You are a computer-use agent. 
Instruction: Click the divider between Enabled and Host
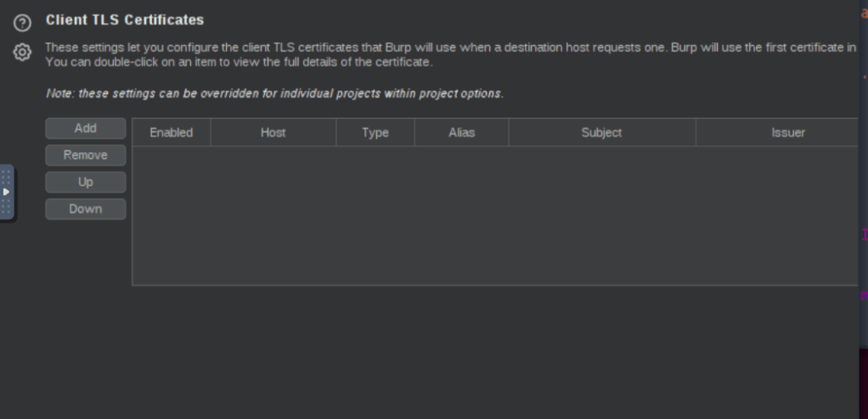click(x=211, y=133)
